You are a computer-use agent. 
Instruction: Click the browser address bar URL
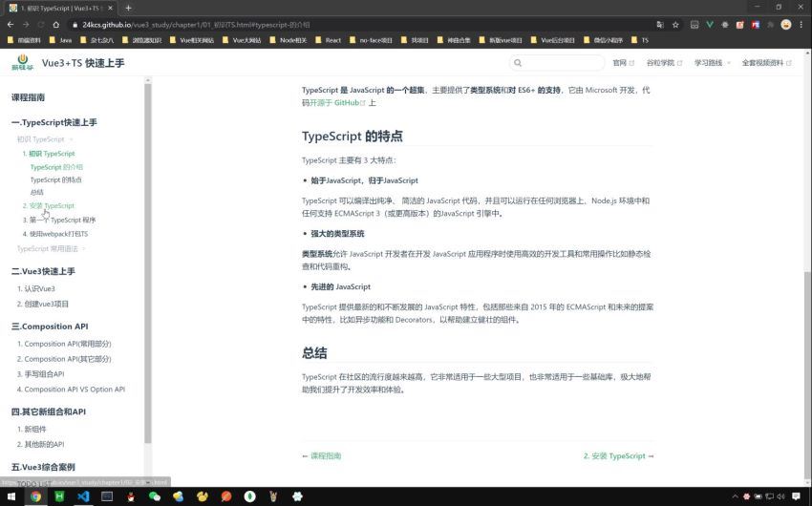click(196, 24)
